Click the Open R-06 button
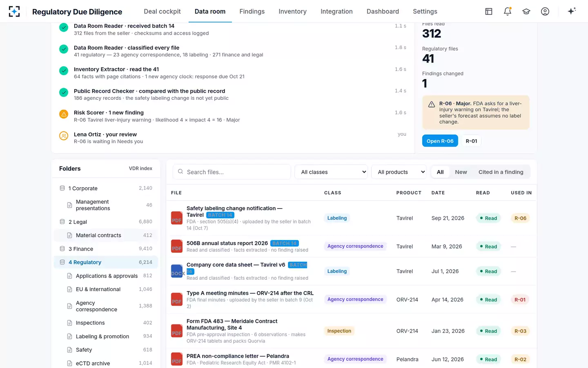The width and height of the screenshot is (588, 368). tap(440, 141)
